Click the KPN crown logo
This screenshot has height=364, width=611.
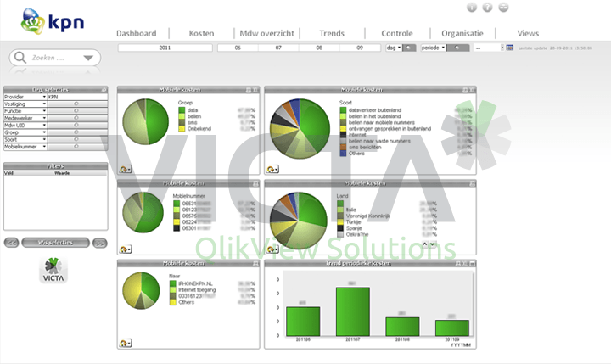pyautogui.click(x=32, y=21)
